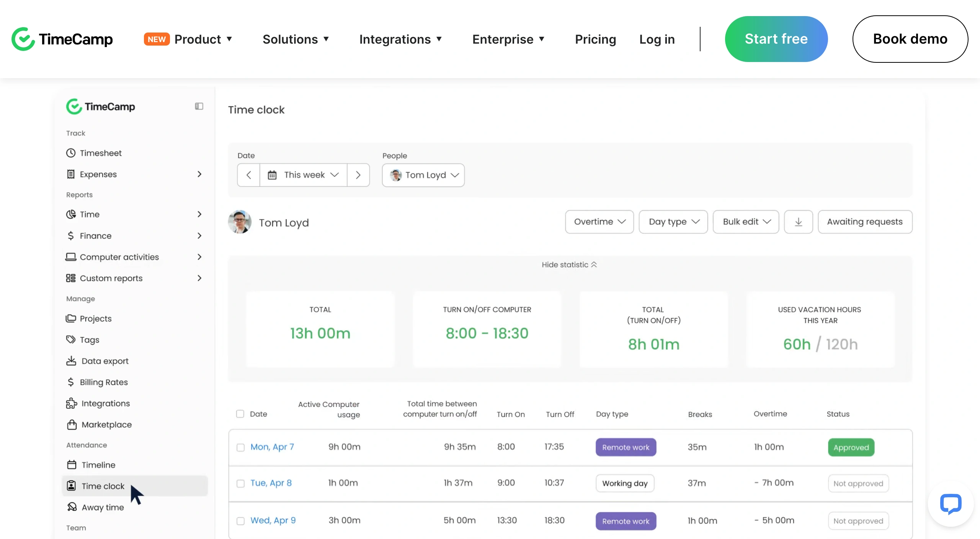Screen dimensions: 980x539
Task: Go to previous week arrow
Action: pos(249,175)
